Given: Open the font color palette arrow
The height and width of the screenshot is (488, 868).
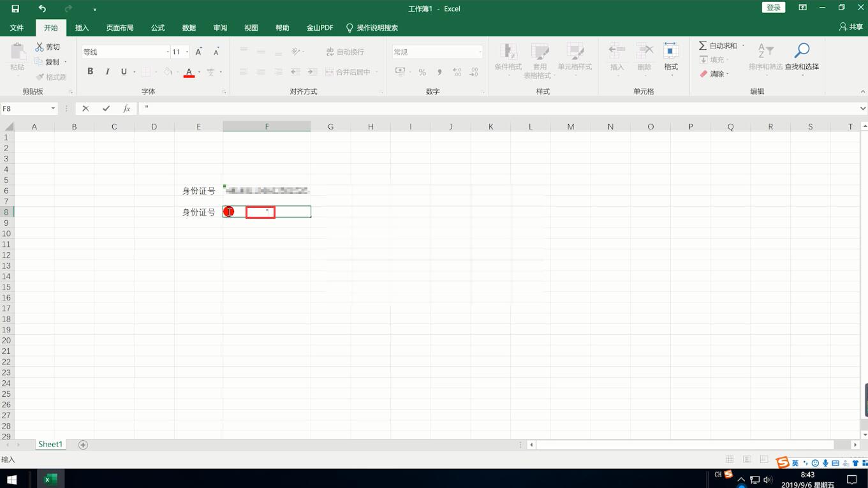Looking at the screenshot, I should click(199, 72).
